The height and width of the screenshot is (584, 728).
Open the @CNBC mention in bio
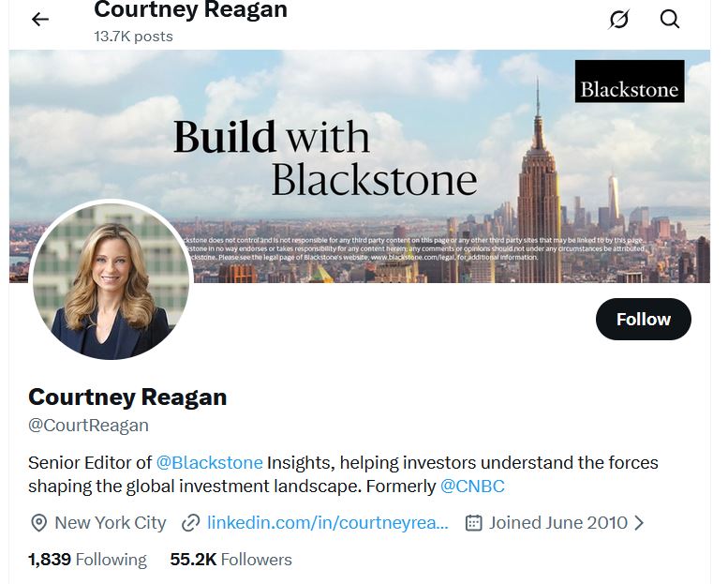pyautogui.click(x=472, y=486)
